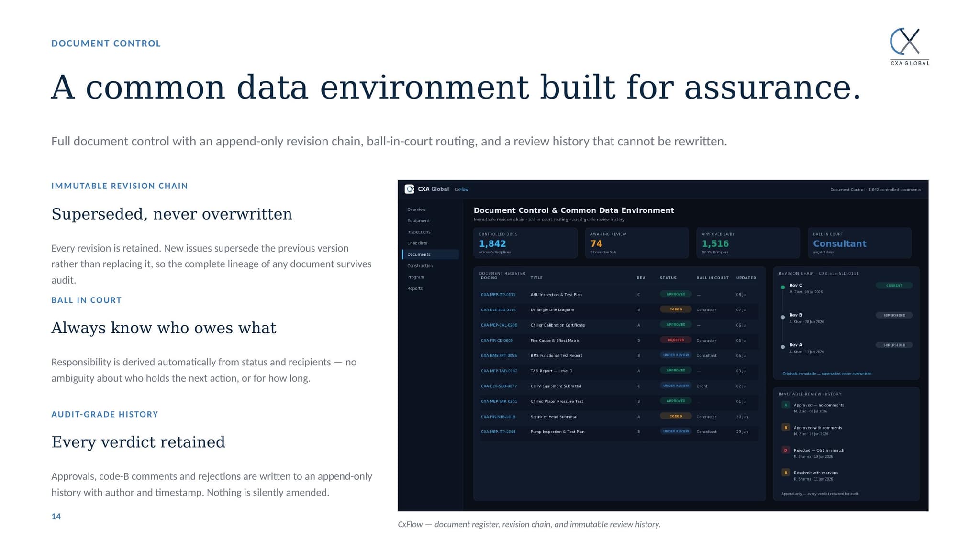Click 'Append-only — every verdict retained for audit' note

pos(820,494)
